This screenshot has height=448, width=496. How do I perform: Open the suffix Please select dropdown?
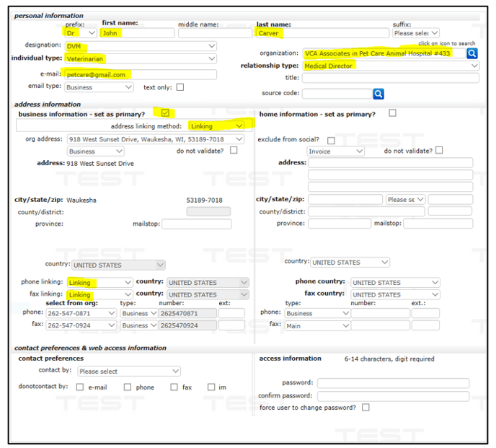(x=415, y=32)
